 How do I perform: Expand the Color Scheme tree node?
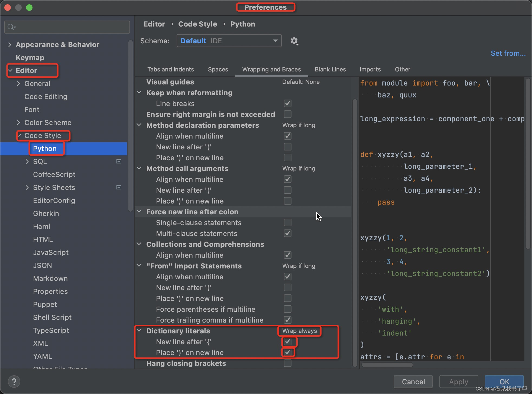[18, 122]
